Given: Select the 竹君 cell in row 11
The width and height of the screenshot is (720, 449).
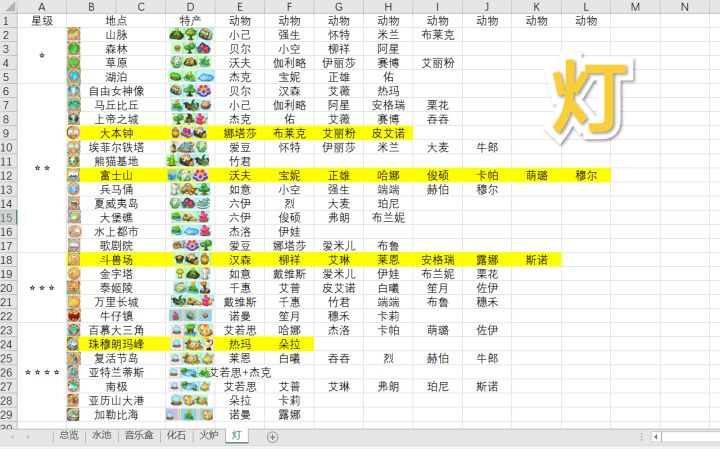Looking at the screenshot, I should [x=240, y=161].
